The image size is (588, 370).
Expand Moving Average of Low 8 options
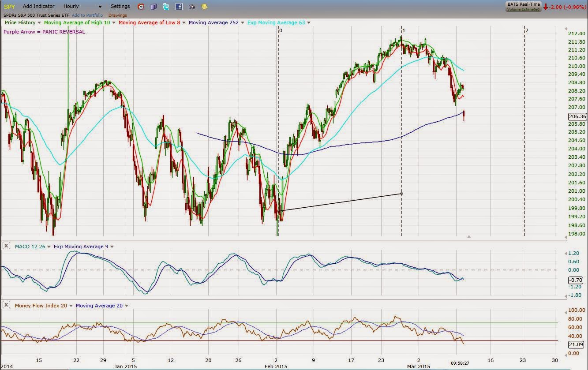coord(184,22)
